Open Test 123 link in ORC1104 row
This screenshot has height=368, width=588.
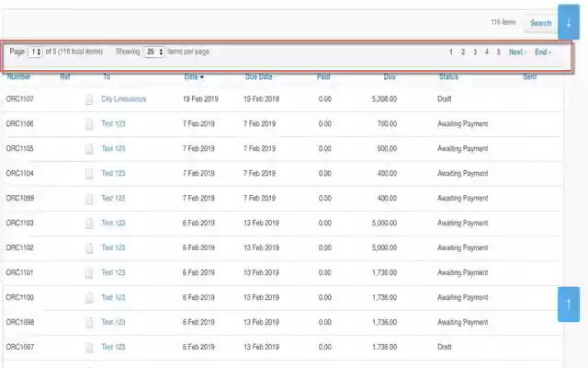pos(113,174)
